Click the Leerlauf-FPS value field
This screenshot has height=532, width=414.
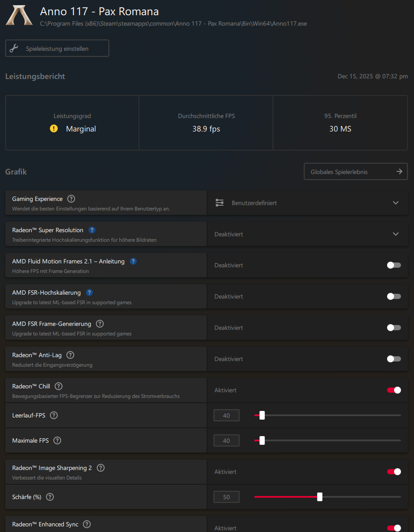(x=227, y=415)
